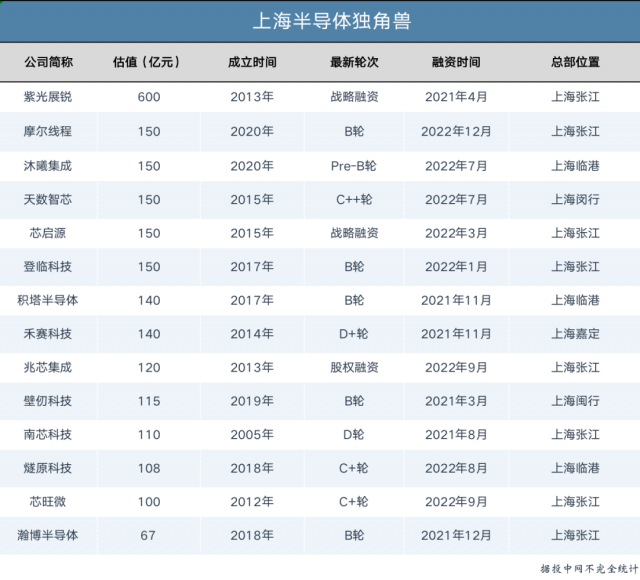
Task: Click founding year 2014年 for 禾赛科技
Action: [252, 334]
